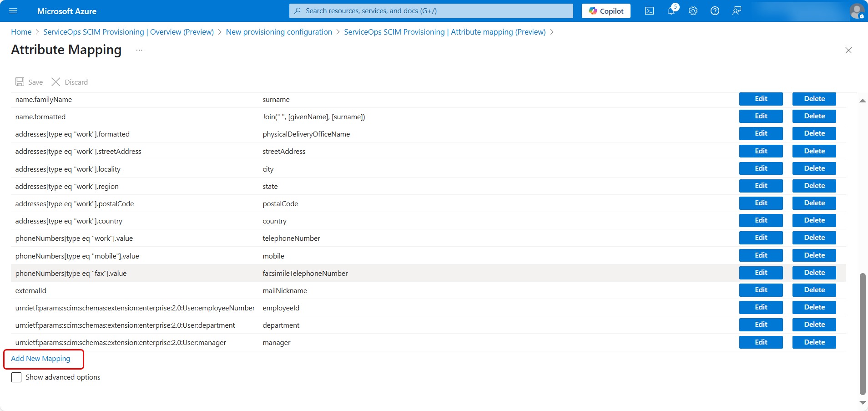Click the Save disk icon
This screenshot has height=411, width=868.
coord(20,82)
